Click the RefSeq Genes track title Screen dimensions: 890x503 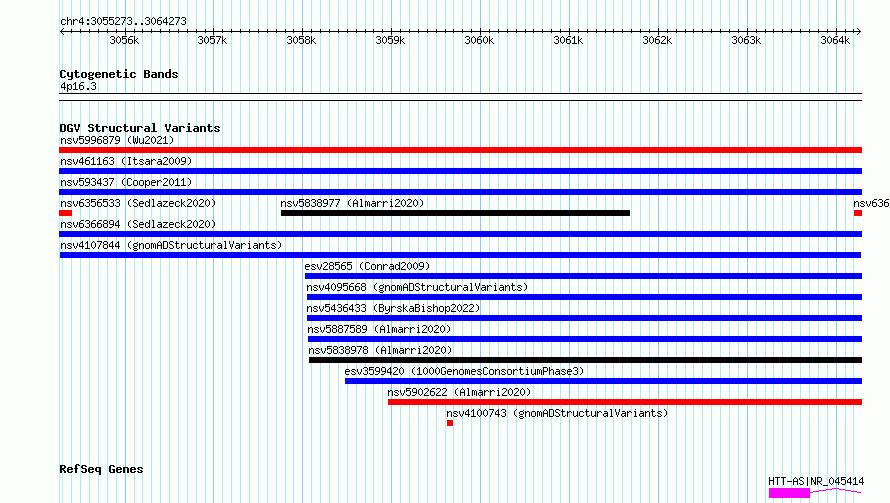101,470
